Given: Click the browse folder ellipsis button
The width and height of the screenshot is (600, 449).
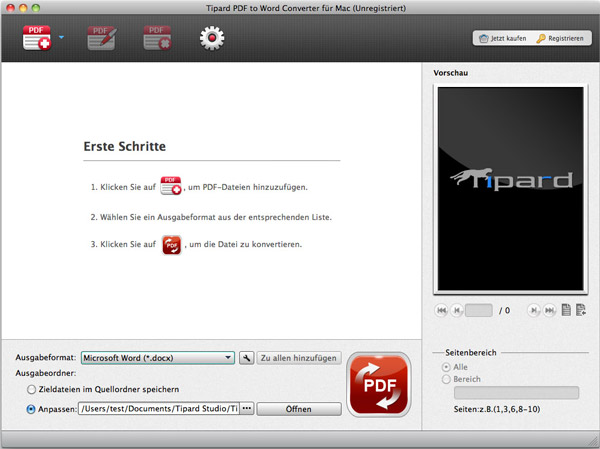Looking at the screenshot, I should 247,408.
